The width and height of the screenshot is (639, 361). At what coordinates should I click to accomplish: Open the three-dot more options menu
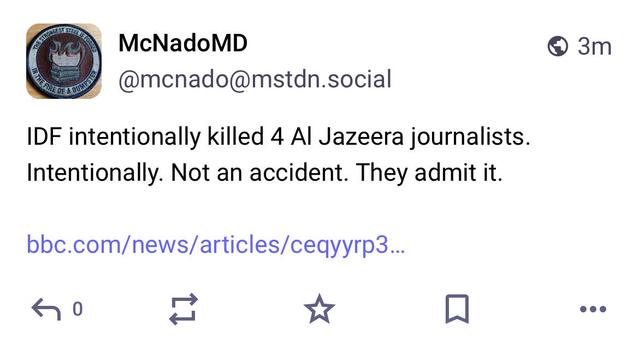[x=593, y=309]
